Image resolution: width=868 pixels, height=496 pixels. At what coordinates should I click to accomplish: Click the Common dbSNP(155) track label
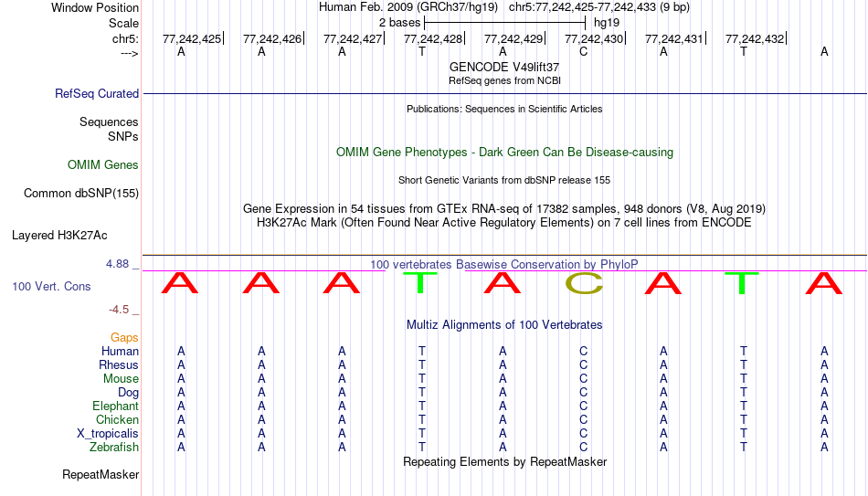coord(80,194)
